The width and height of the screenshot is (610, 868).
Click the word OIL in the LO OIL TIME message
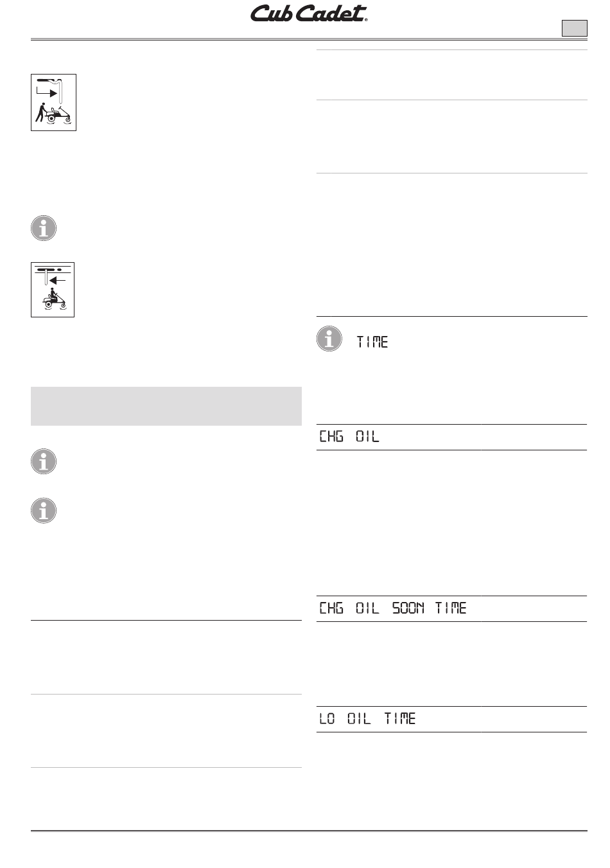coord(360,719)
